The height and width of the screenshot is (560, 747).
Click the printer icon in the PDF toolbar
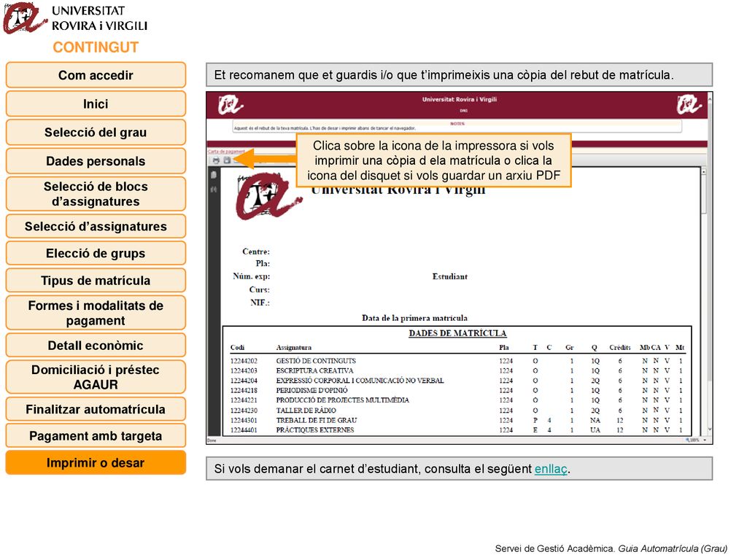pyautogui.click(x=216, y=160)
